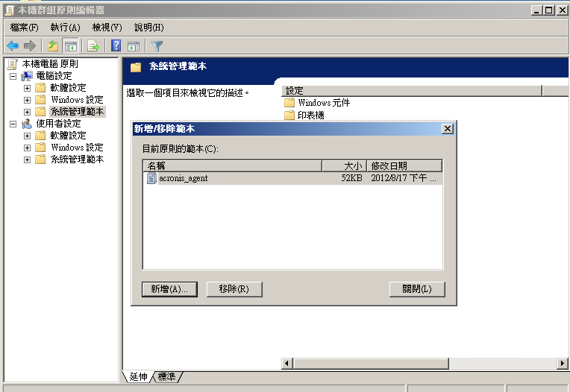The height and width of the screenshot is (392, 570).
Task: Select the Windows 元件 list item
Action: (324, 103)
